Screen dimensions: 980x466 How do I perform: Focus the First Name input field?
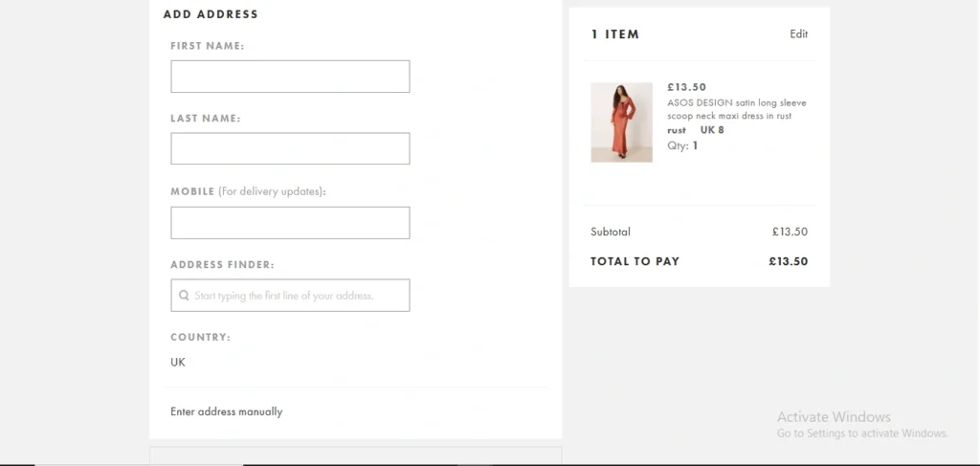290,77
